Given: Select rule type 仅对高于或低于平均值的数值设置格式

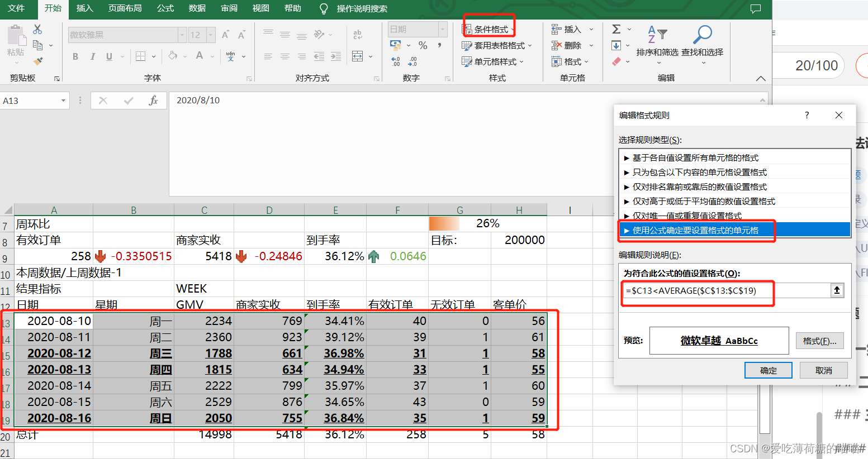Looking at the screenshot, I should (734, 201).
